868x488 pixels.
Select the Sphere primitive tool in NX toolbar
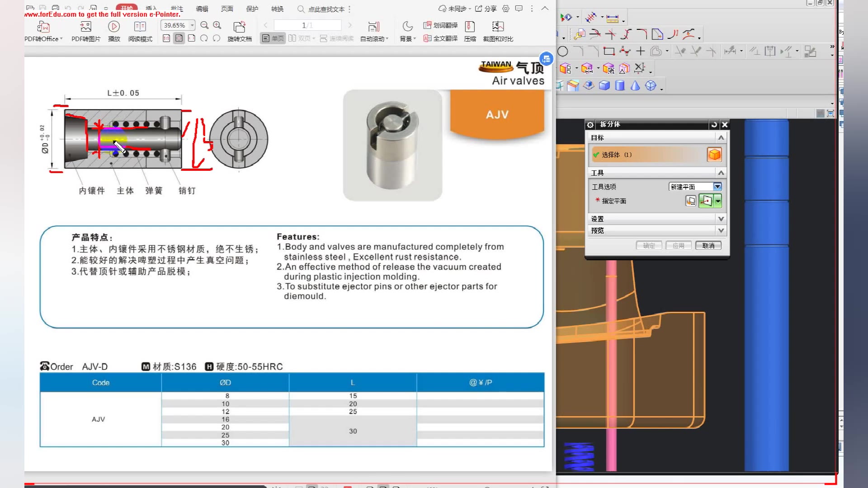(x=650, y=85)
